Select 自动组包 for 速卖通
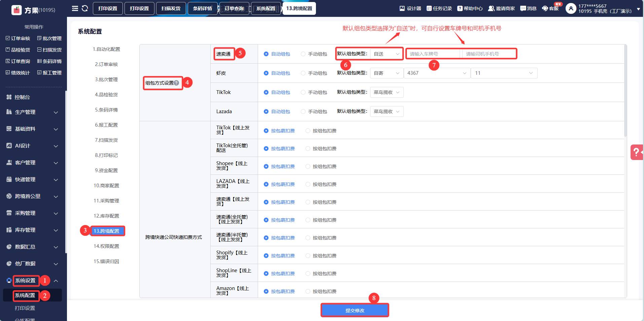Viewport: 644px width, 321px height. (x=266, y=54)
